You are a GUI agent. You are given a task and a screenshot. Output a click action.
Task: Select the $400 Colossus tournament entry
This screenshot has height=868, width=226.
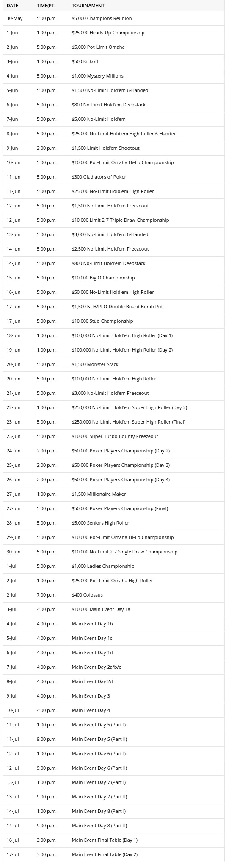(113, 595)
